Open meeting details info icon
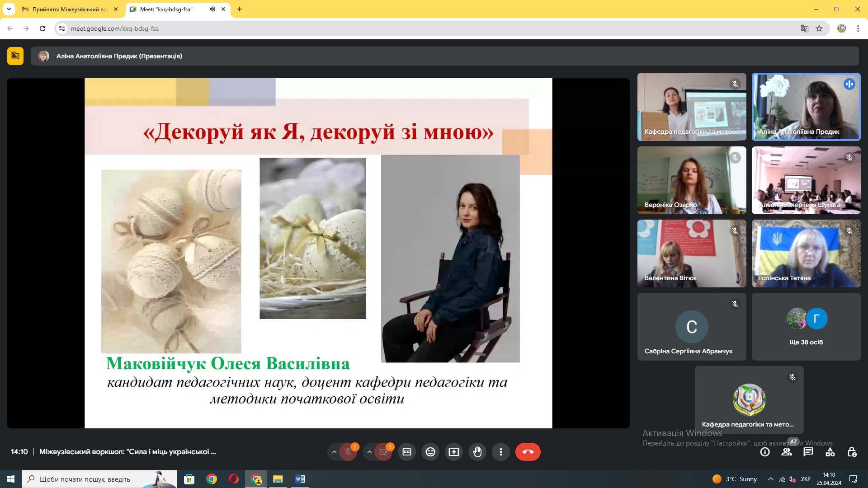868x488 pixels. point(765,452)
